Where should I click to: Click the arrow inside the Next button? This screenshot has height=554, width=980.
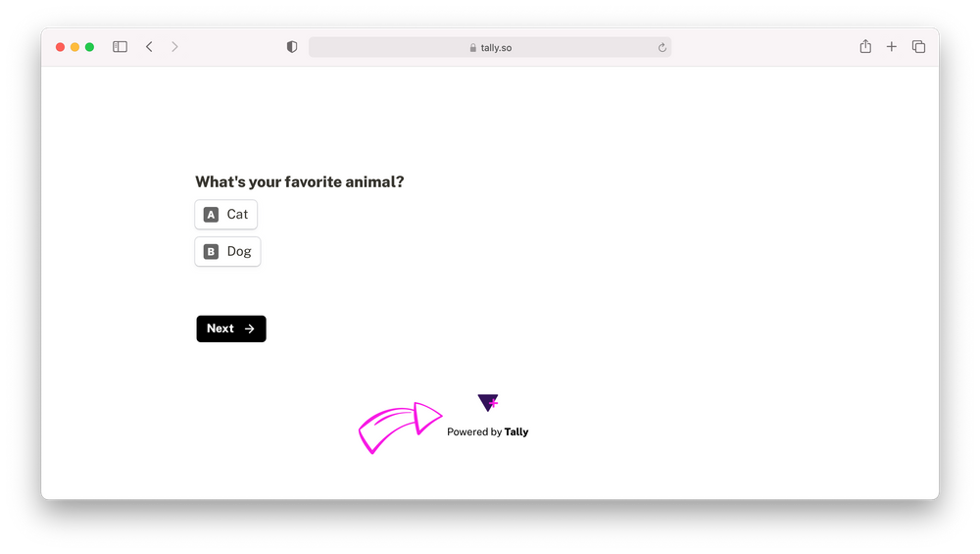(x=249, y=328)
